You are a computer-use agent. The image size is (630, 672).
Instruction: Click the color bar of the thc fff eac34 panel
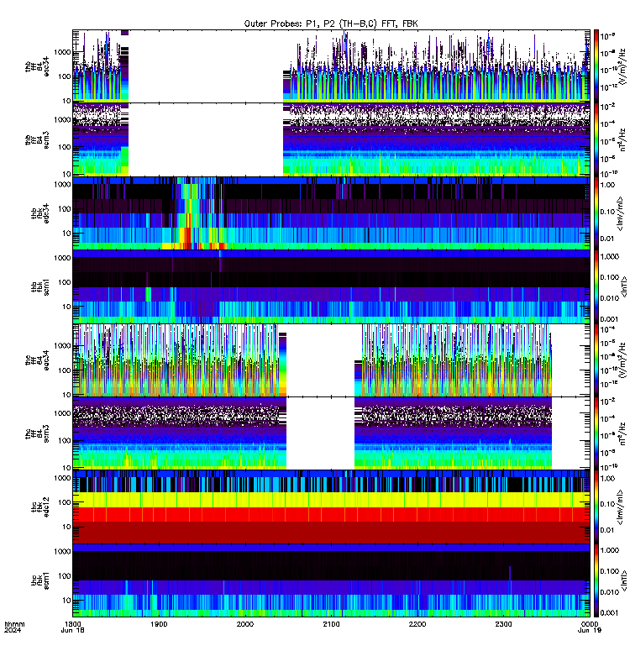pos(596,360)
